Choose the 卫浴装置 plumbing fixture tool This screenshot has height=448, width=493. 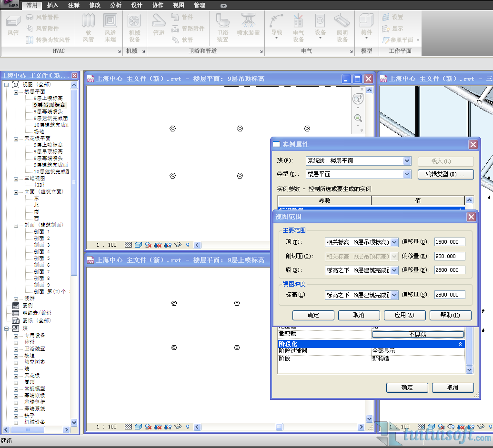point(222,25)
